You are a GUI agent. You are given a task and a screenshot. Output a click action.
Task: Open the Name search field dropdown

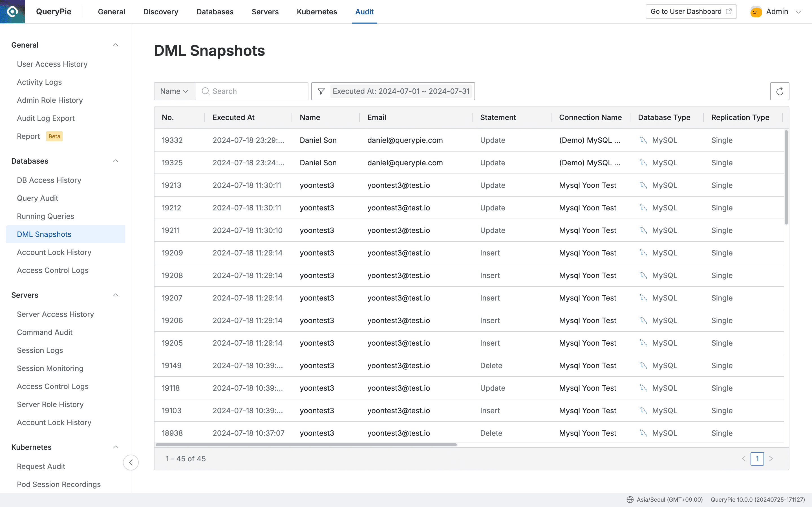point(174,91)
